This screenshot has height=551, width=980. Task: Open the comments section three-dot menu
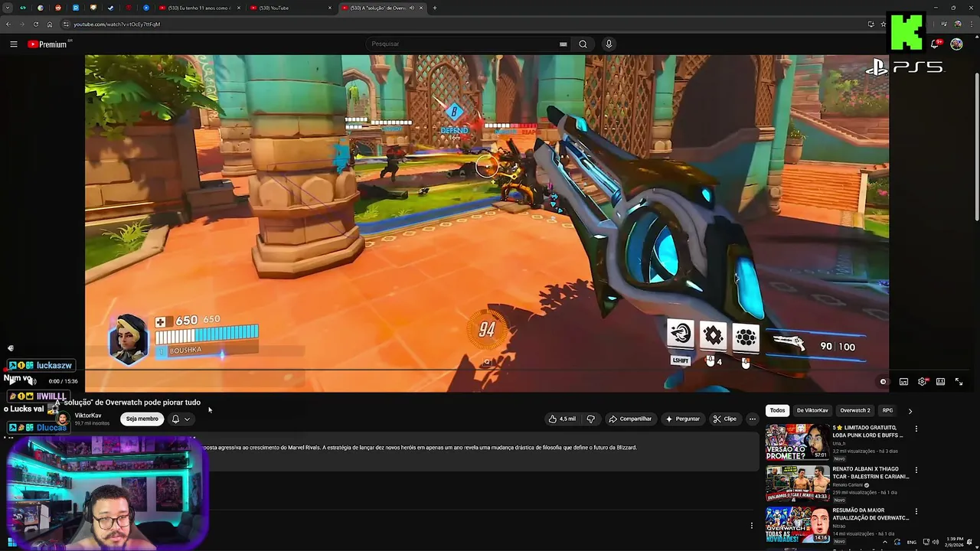pos(751,526)
